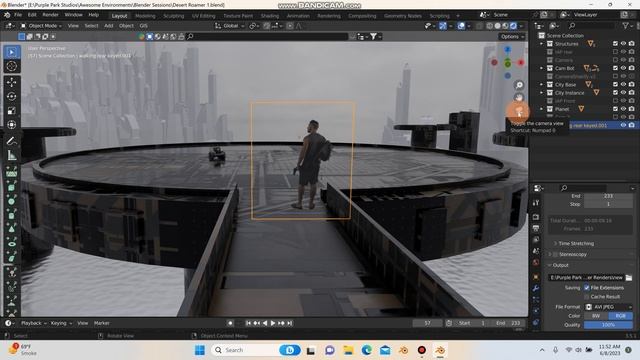Viewport: 640px width, 360px height.
Task: Open the Object properties tab
Action: coord(536,277)
